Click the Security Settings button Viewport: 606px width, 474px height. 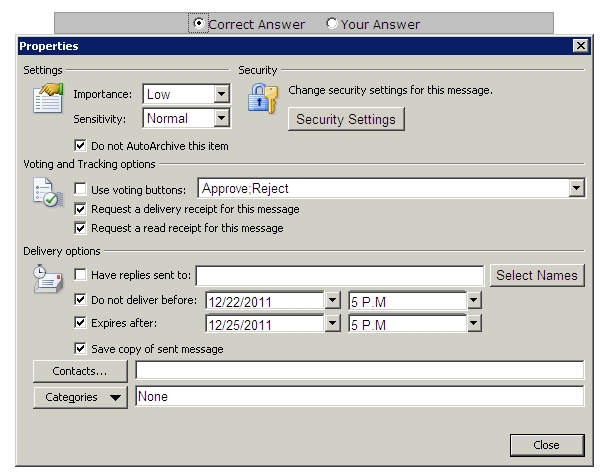pos(346,119)
